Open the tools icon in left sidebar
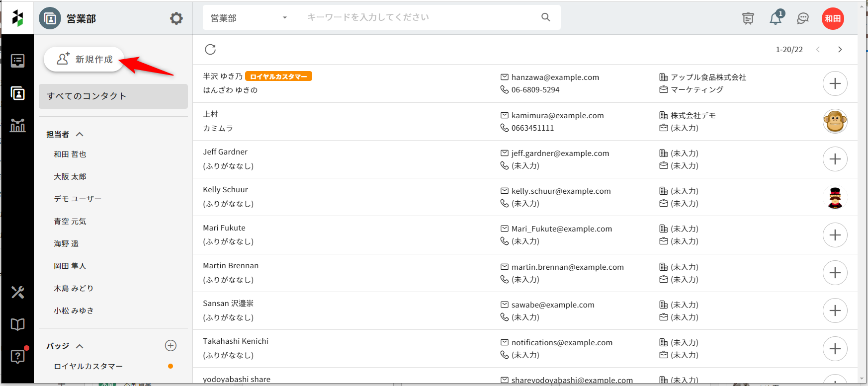 18,292
